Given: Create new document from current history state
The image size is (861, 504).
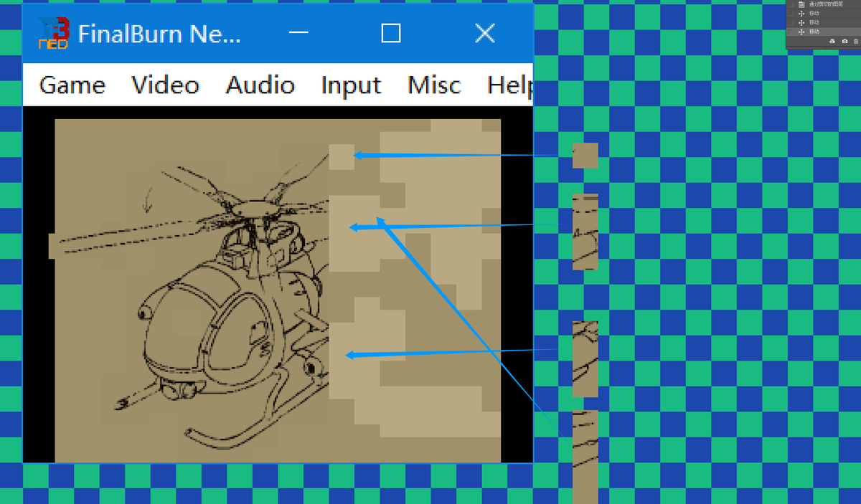Looking at the screenshot, I should pos(832,41).
